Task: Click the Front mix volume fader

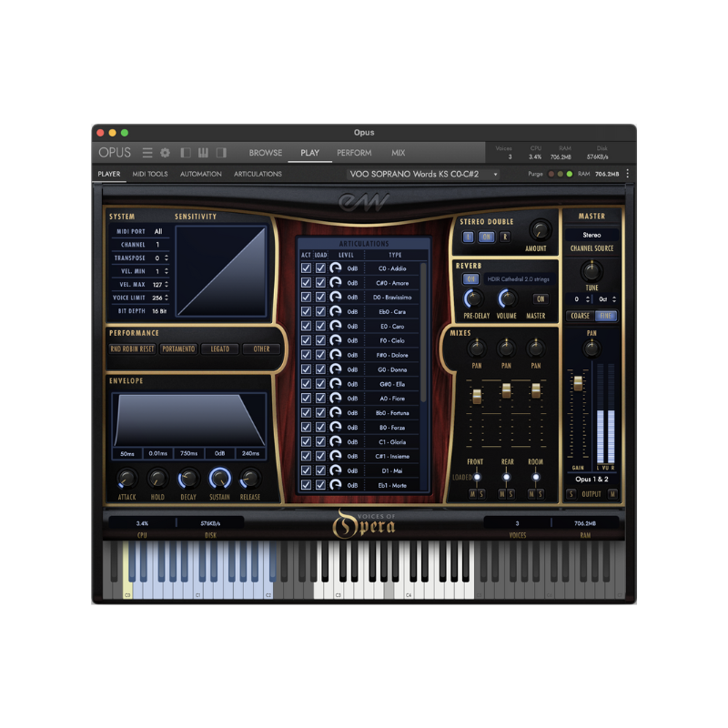Action: click(x=477, y=396)
